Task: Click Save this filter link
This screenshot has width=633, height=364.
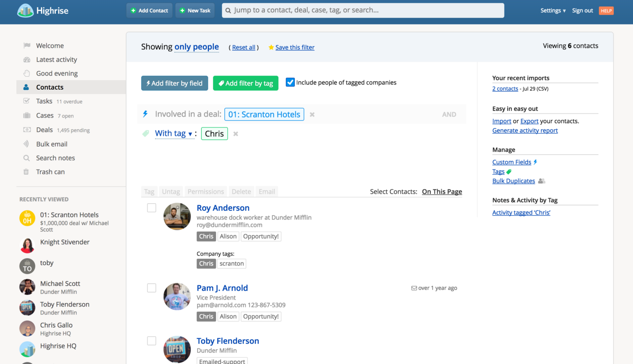Action: click(295, 47)
